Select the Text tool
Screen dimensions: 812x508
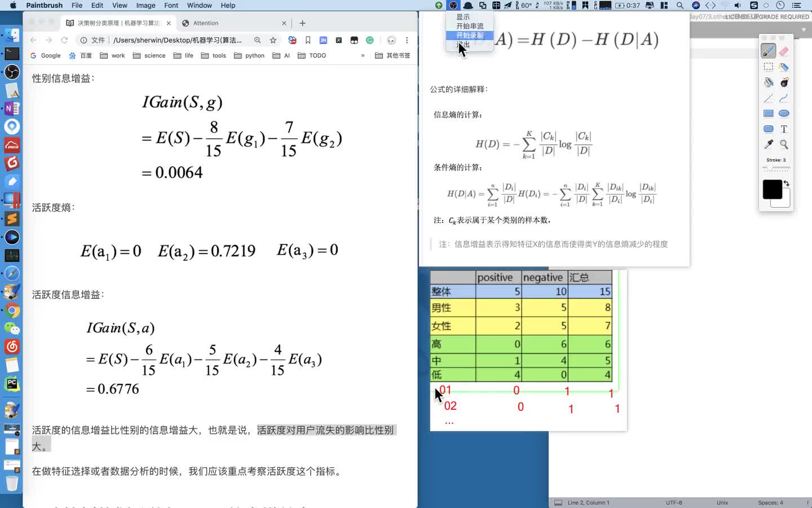coord(784,129)
